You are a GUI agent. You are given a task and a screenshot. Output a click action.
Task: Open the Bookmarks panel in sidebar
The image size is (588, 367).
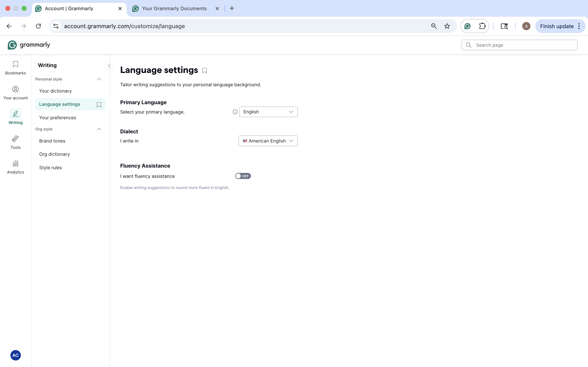[x=15, y=68]
